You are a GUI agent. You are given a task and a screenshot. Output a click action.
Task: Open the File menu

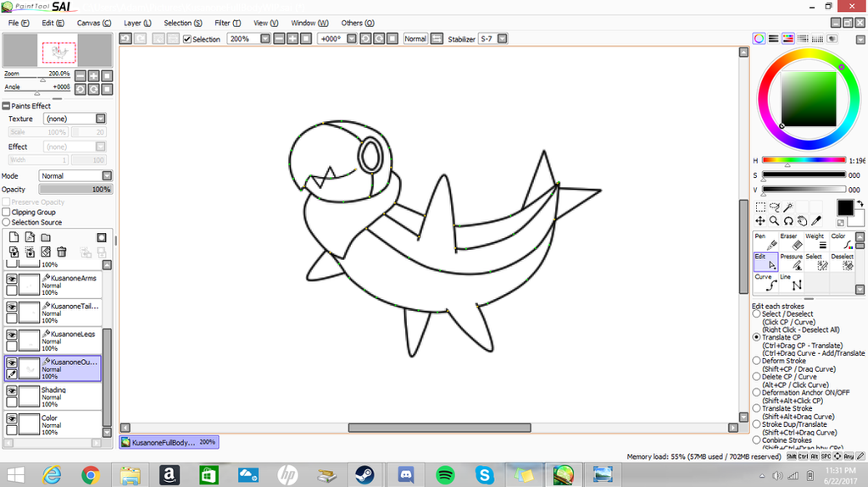(x=19, y=23)
